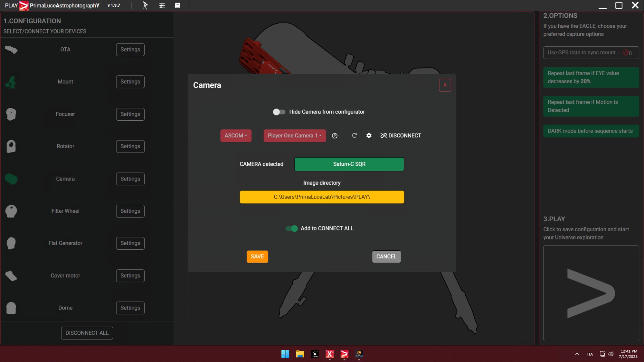The height and width of the screenshot is (362, 644).
Task: Open the sliders settings icon in title bar
Action: [x=162, y=5]
